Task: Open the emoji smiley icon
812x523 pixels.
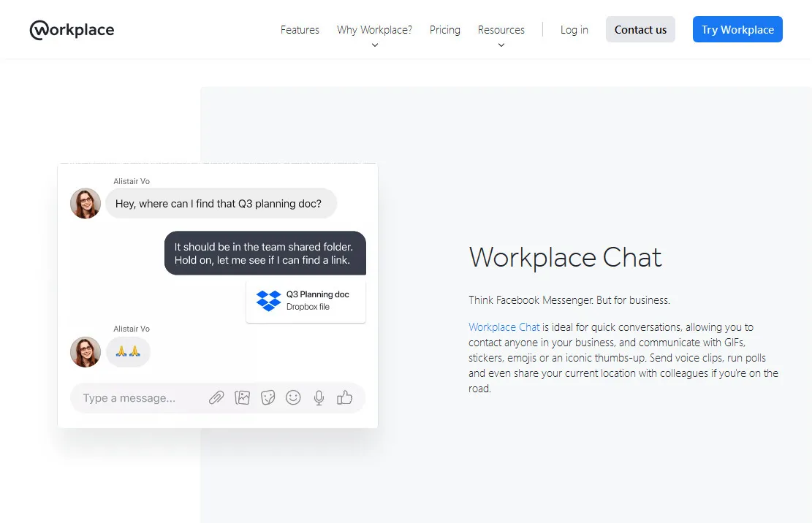Action: pyautogui.click(x=293, y=398)
